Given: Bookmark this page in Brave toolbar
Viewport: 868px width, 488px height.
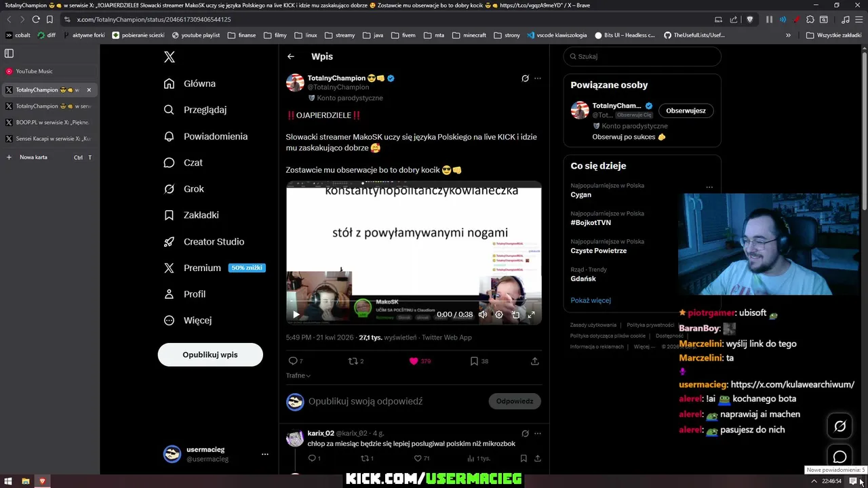Looking at the screenshot, I should tap(50, 20).
